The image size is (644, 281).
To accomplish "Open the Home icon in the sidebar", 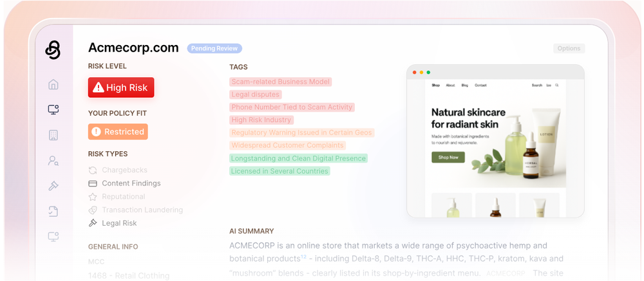I will tap(53, 84).
